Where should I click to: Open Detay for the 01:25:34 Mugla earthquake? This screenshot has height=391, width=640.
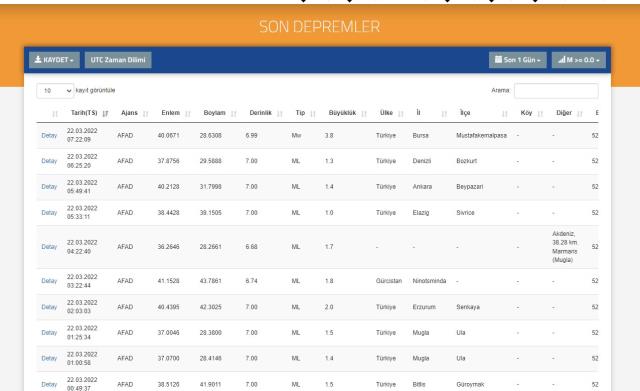pyautogui.click(x=49, y=333)
